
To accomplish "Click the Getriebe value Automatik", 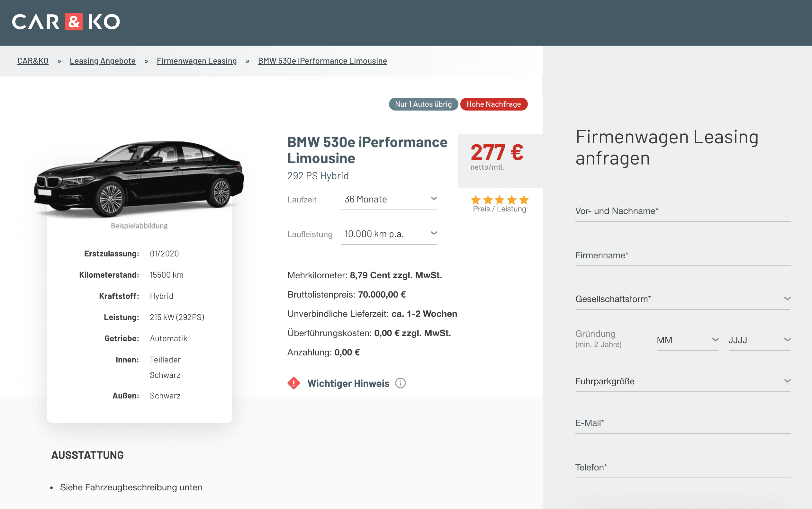I will pos(168,338).
